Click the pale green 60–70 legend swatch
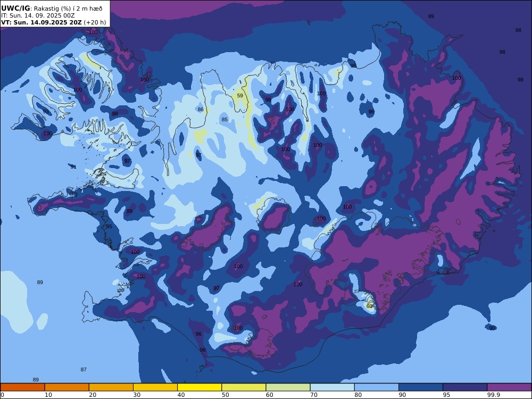 [x=288, y=387]
